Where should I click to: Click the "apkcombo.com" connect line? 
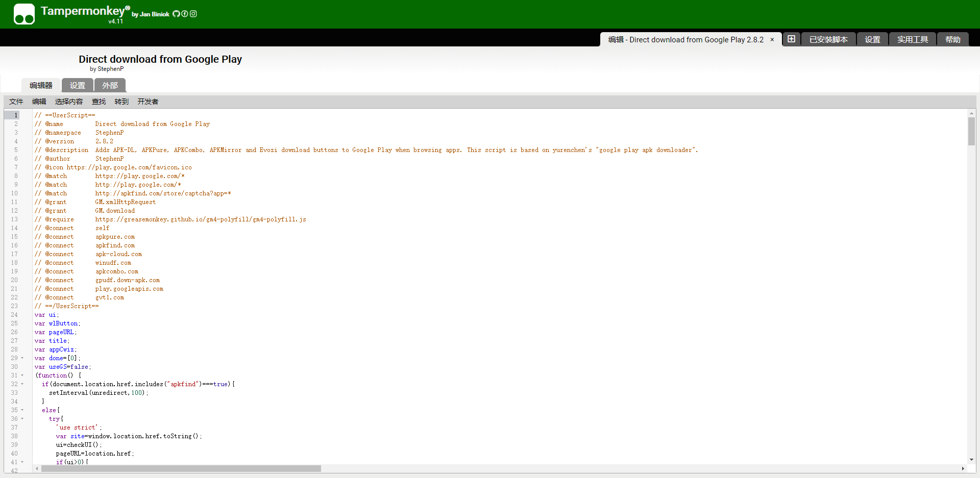pos(117,271)
